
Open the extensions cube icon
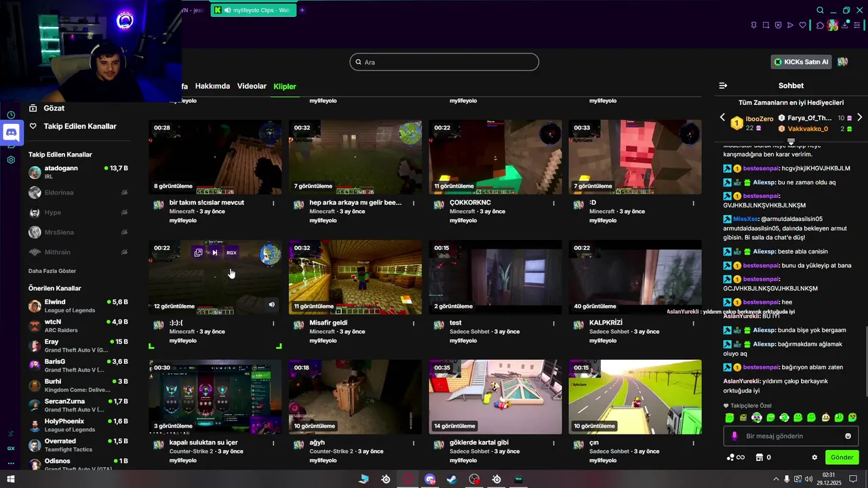pyautogui.click(x=820, y=25)
